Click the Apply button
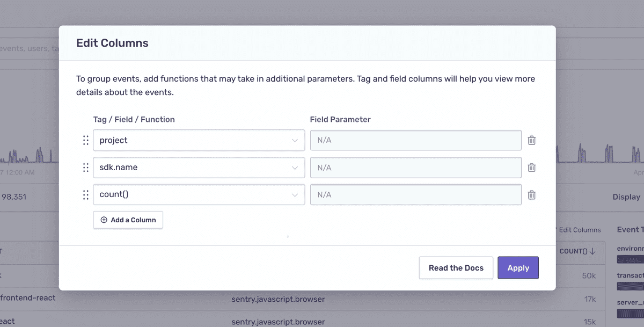Image resolution: width=644 pixels, height=327 pixels. [518, 268]
